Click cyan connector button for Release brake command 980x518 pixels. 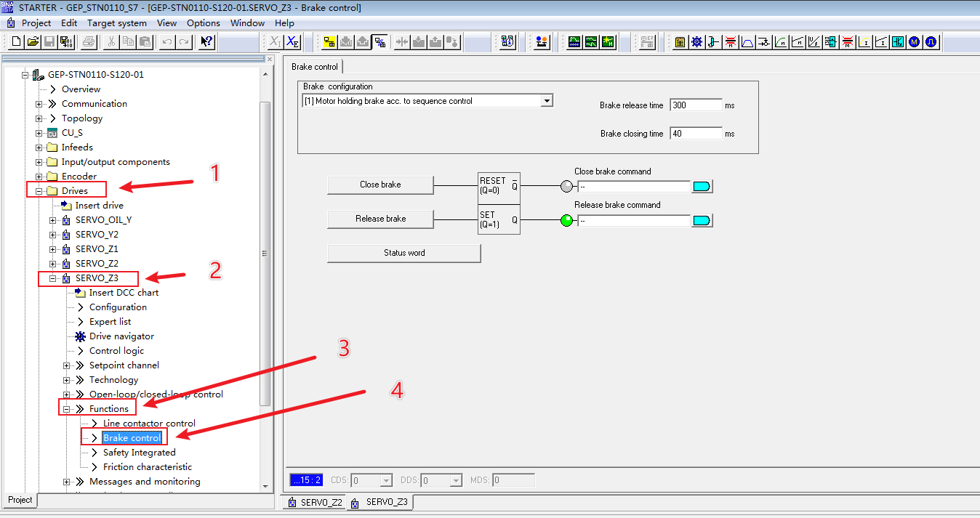pos(702,220)
